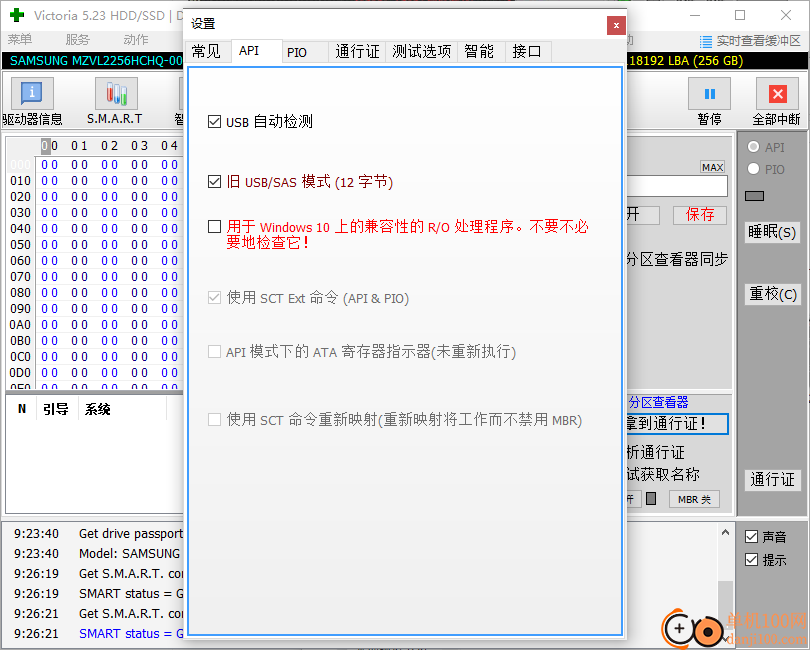
Task: Minimize the Victoria window
Action: click(695, 16)
